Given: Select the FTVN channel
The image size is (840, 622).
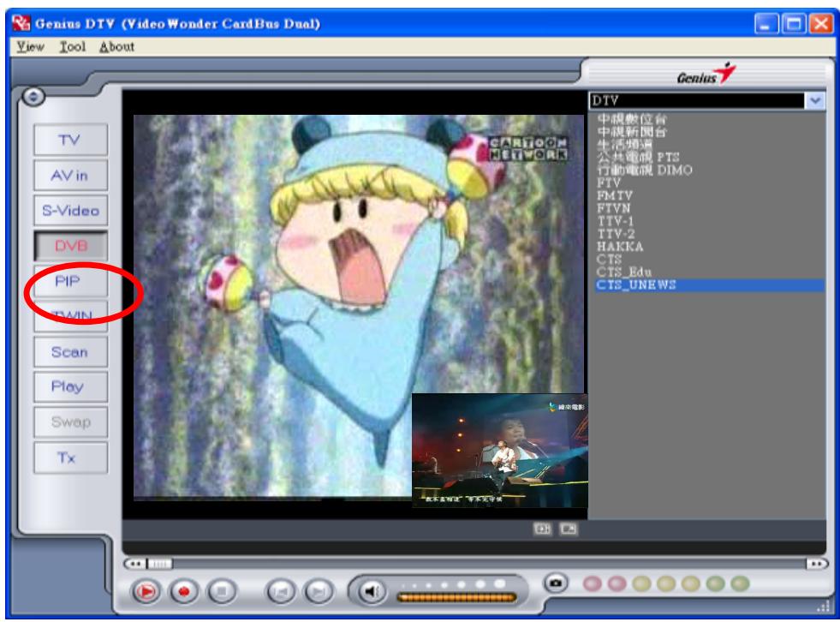Looking at the screenshot, I should coord(614,208).
